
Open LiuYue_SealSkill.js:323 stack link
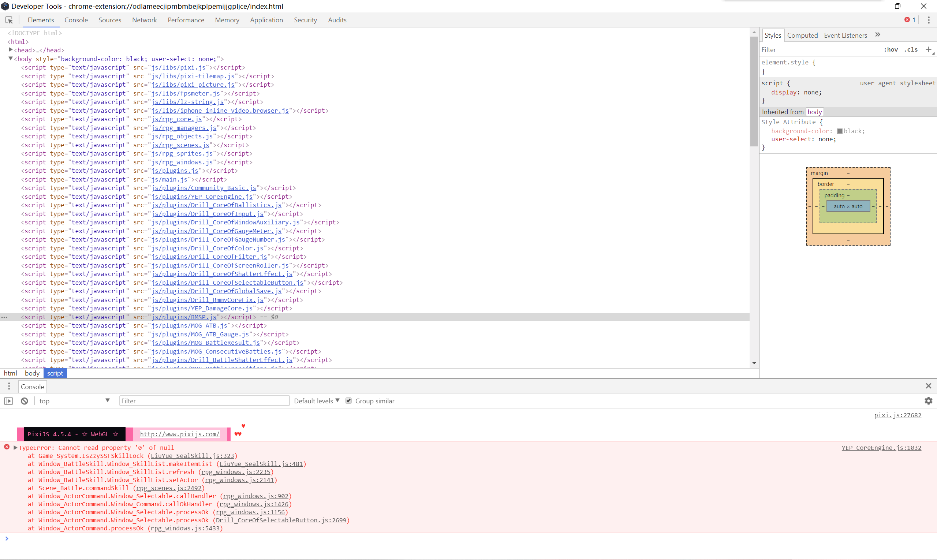click(x=193, y=456)
